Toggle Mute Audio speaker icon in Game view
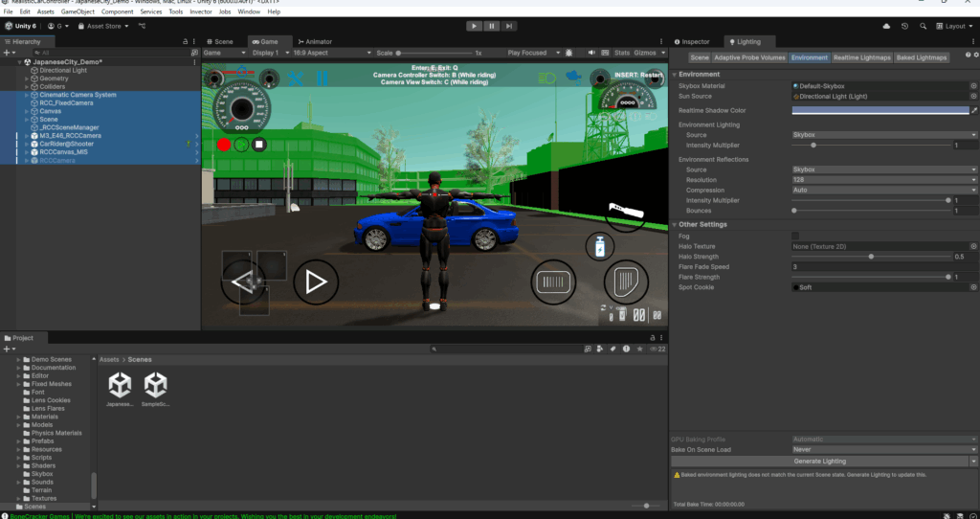The image size is (980, 519). (x=590, y=53)
